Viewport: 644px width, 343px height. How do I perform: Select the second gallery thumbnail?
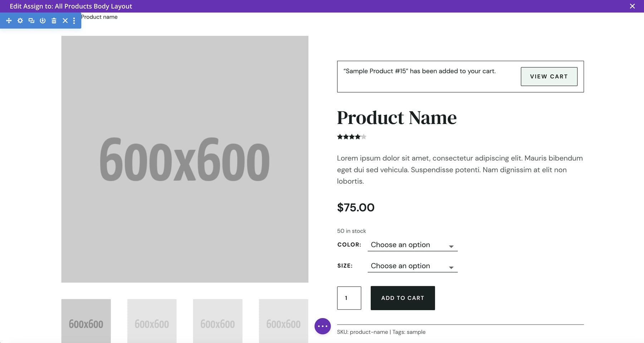point(152,321)
